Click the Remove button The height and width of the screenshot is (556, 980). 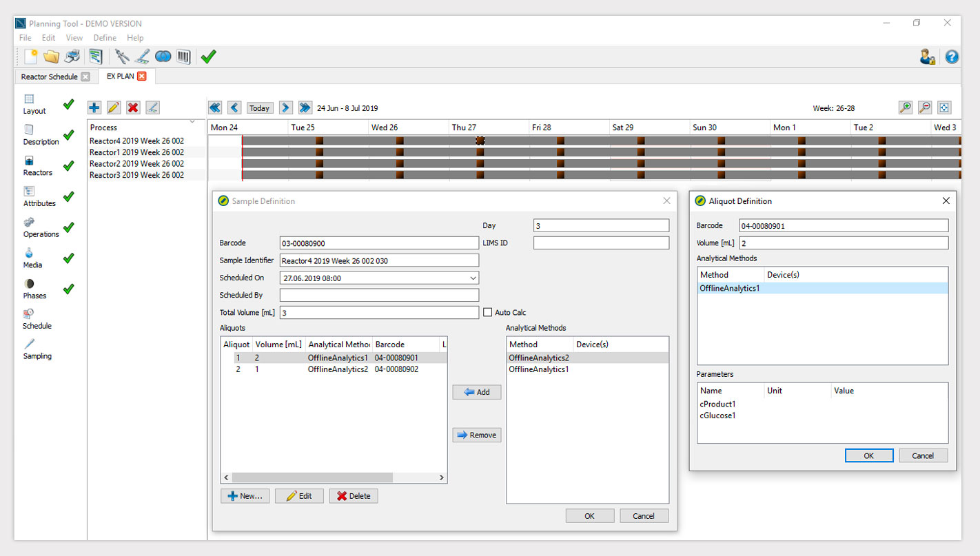coord(477,435)
